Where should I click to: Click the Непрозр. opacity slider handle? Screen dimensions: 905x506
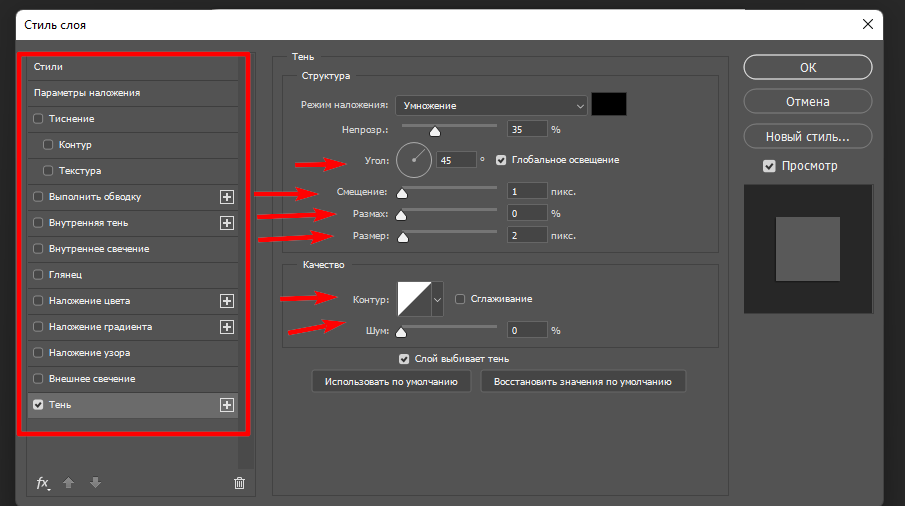(435, 132)
